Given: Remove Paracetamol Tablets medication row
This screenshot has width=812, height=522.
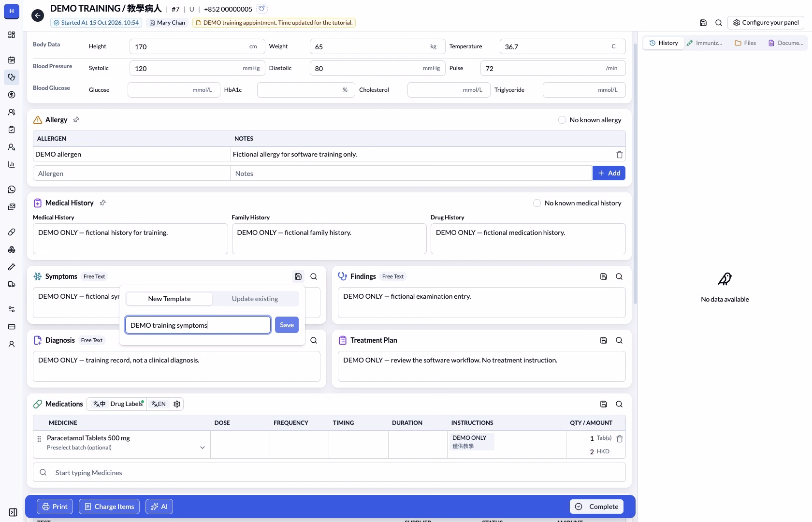Looking at the screenshot, I should click(620, 439).
